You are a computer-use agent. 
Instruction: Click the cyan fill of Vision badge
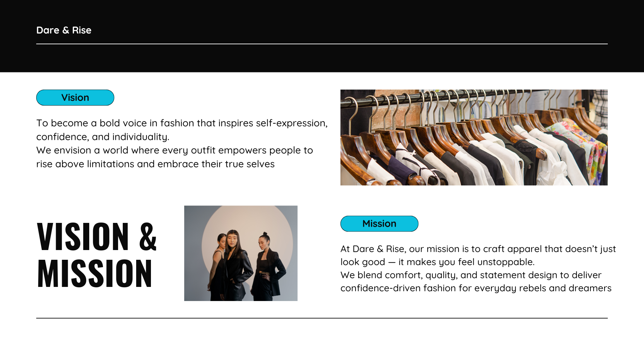[47, 98]
